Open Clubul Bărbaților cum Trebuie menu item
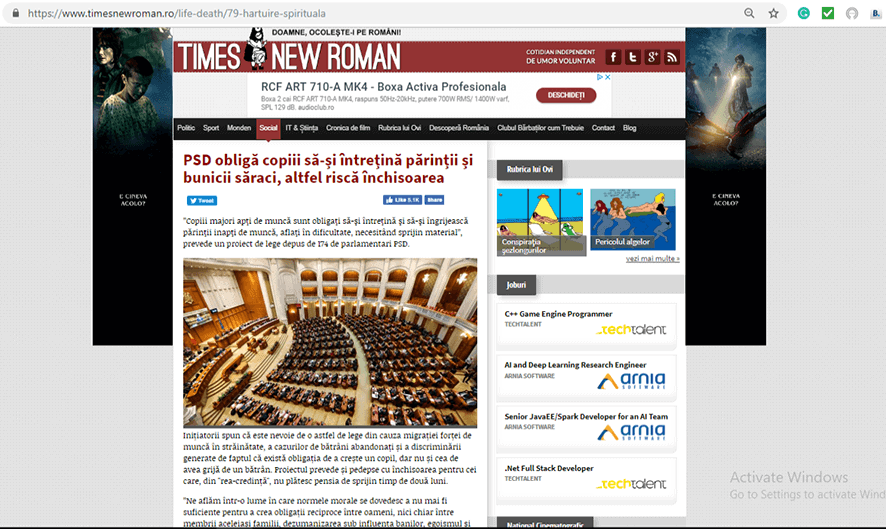Viewport: 886px width, 529px height. [x=540, y=128]
